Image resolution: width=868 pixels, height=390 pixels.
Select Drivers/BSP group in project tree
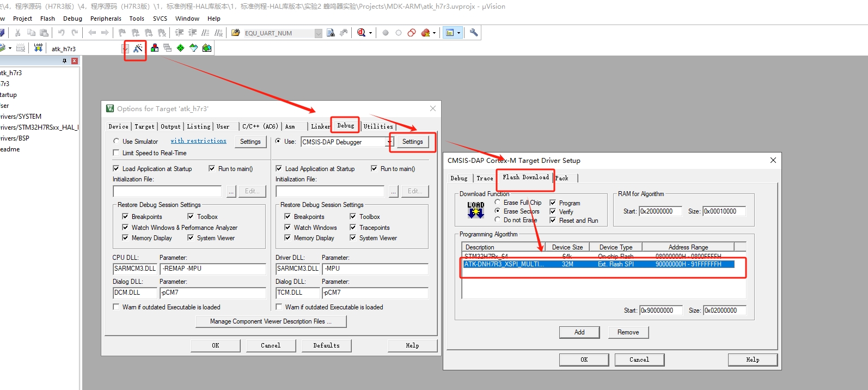click(x=15, y=138)
